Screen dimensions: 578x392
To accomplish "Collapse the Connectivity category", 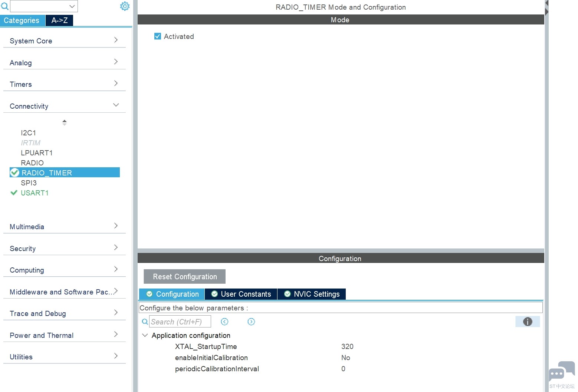I will point(65,106).
